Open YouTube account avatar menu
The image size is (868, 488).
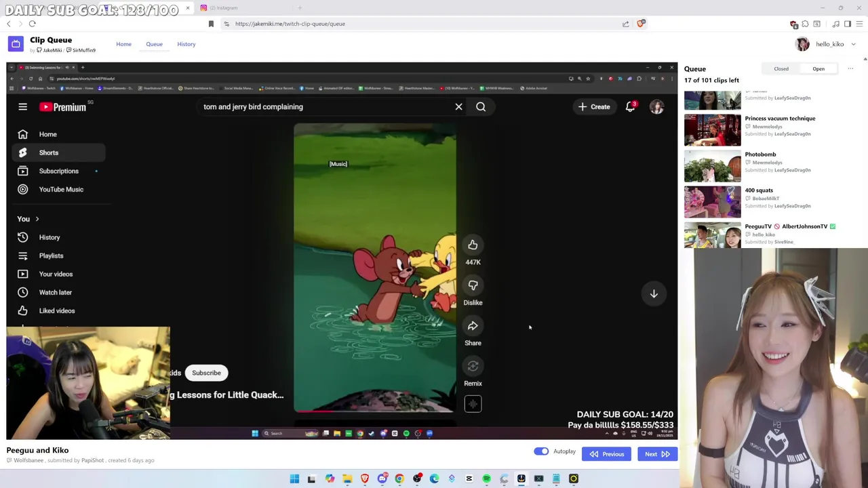pyautogui.click(x=656, y=106)
